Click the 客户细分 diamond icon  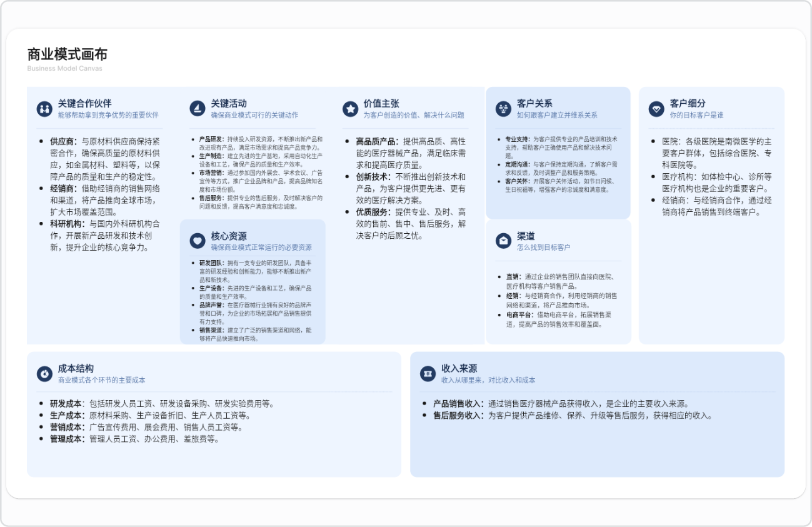(656, 109)
